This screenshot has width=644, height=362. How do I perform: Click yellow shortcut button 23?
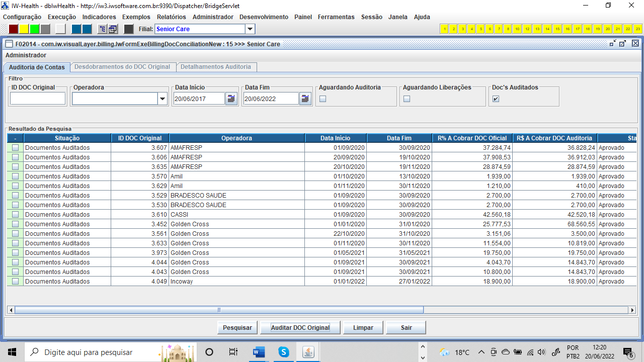coord(638,29)
